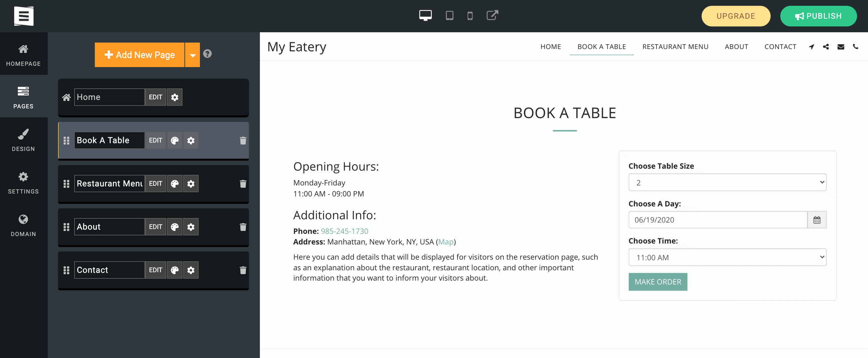Open design palette for Contact page

(174, 270)
